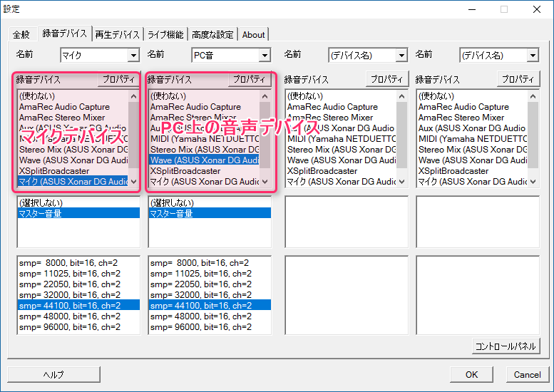554x392 pixels.
Task: Select MIDI (Yamaha NETDUETTO) in third list
Action: [341, 139]
